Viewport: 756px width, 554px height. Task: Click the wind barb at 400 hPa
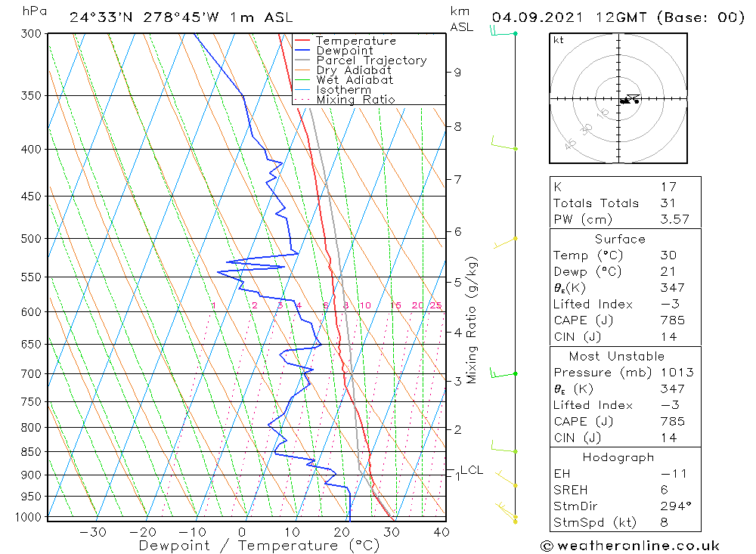(503, 144)
